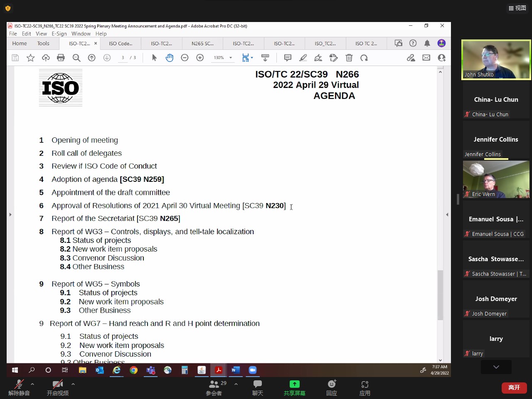The height and width of the screenshot is (399, 532).
Task: Toggle the Share Screen button
Action: (294, 387)
